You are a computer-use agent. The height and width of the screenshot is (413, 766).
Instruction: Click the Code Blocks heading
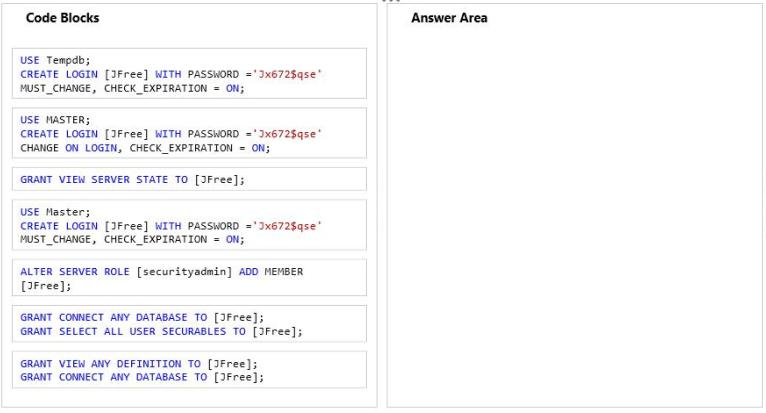(x=63, y=18)
